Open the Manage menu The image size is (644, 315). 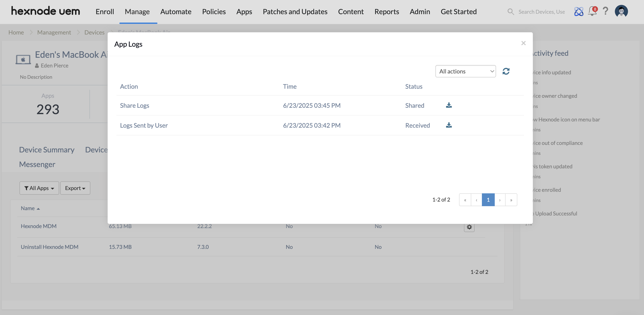tap(137, 12)
